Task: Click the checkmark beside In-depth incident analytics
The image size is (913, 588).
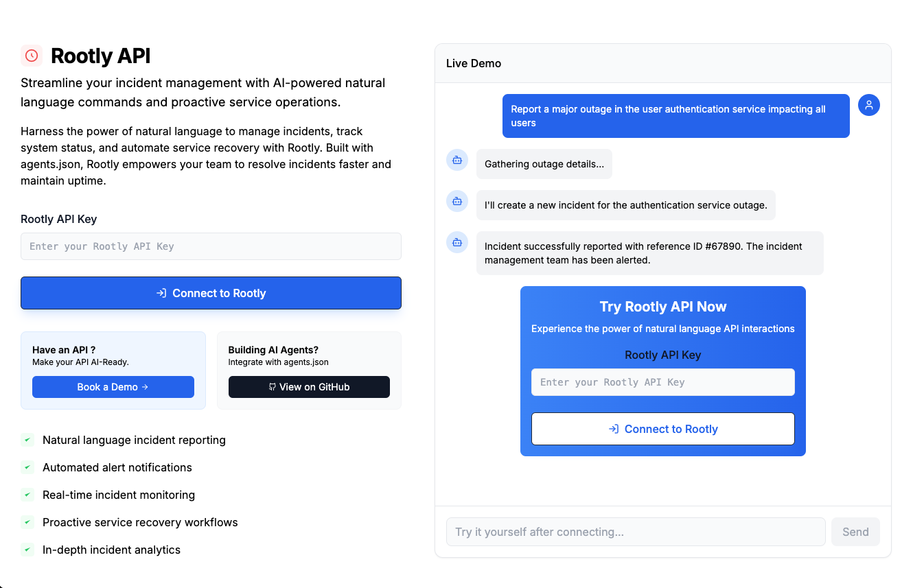Action: pyautogui.click(x=27, y=550)
